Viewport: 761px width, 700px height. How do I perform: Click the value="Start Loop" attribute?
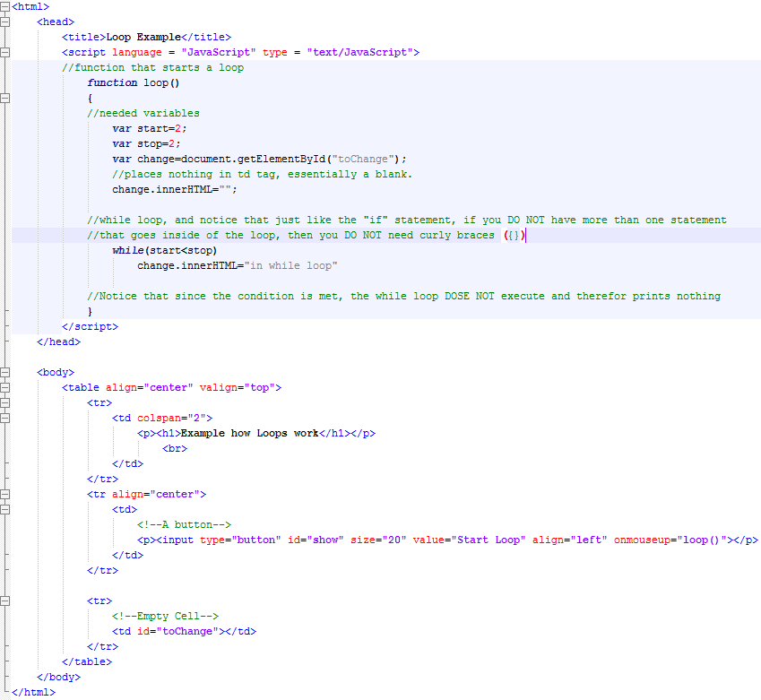pos(469,540)
